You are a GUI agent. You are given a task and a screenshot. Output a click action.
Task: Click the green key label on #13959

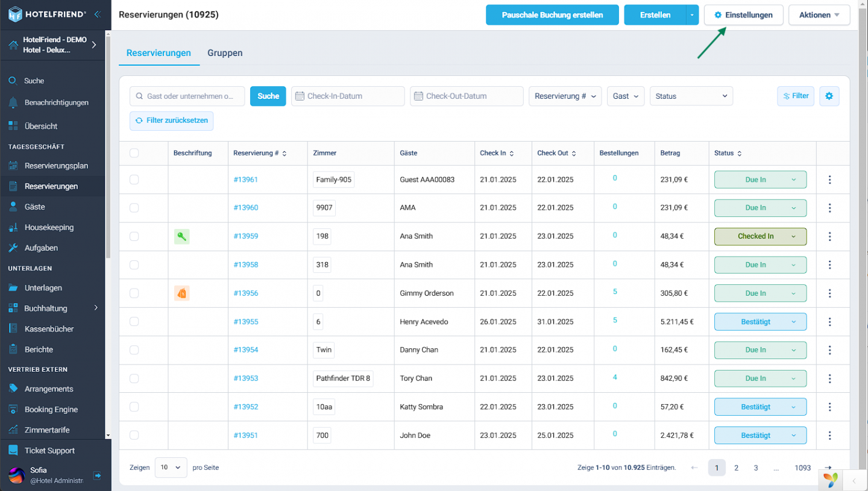182,236
